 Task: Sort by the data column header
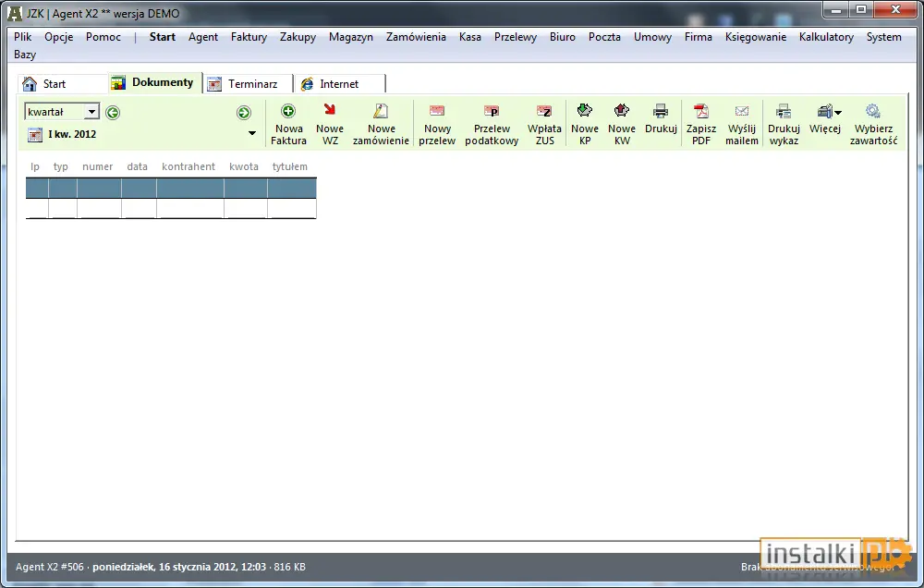137,167
